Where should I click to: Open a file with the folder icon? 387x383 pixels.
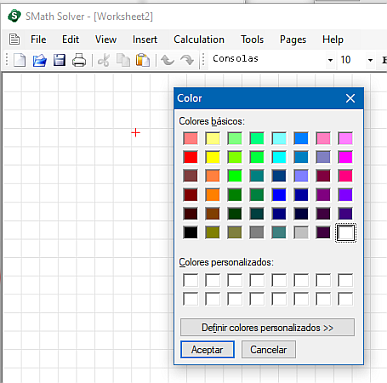coord(40,60)
